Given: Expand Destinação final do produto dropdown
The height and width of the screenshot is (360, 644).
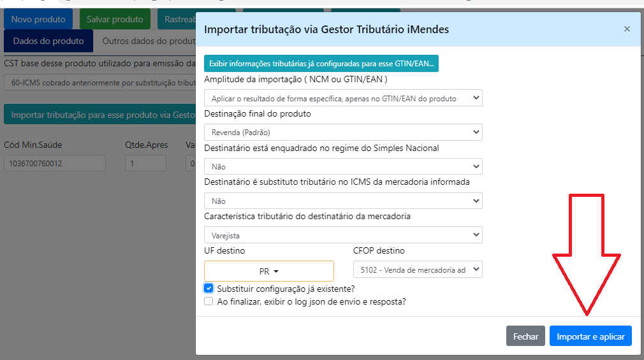Looking at the screenshot, I should [x=343, y=133].
